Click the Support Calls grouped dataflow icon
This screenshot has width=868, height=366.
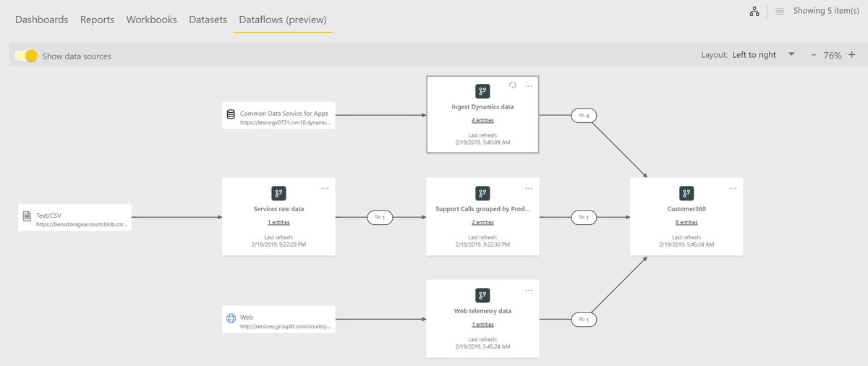[482, 193]
